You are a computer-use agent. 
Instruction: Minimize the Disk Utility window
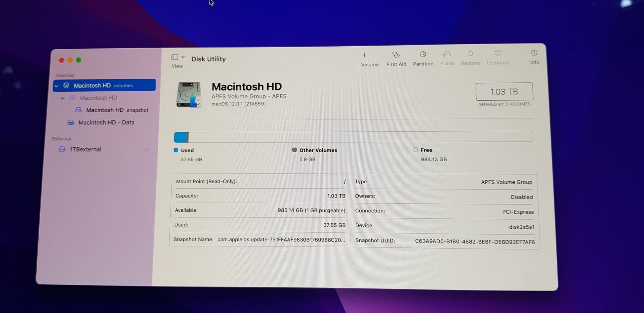tap(70, 60)
